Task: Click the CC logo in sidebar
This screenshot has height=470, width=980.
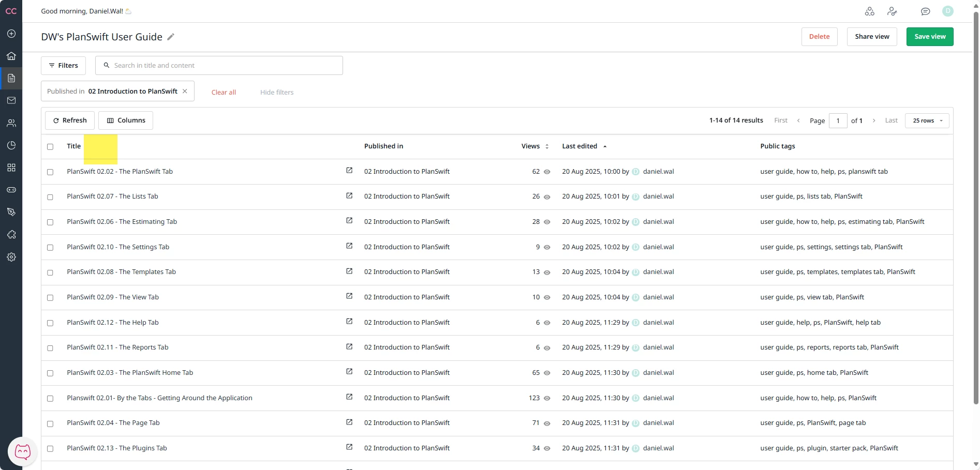Action: (11, 11)
